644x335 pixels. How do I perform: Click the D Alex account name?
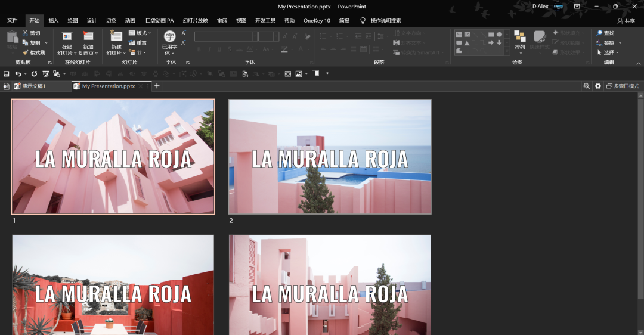540,6
